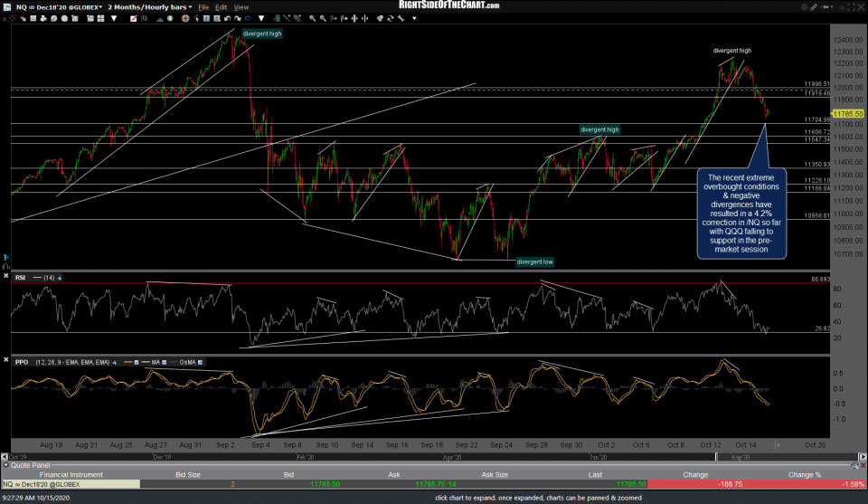Click the Change % column header
Image resolution: width=868 pixels, height=504 pixels.
(805, 475)
